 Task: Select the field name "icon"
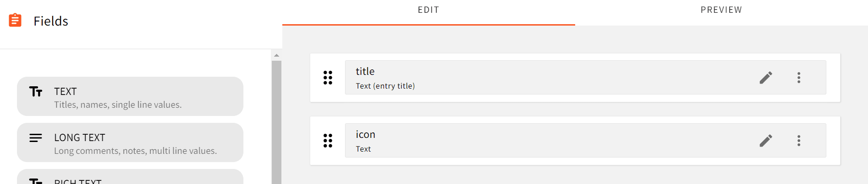pos(366,135)
